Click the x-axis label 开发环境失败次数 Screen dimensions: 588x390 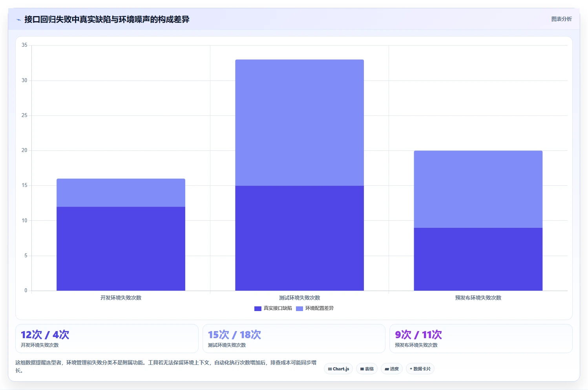121,298
